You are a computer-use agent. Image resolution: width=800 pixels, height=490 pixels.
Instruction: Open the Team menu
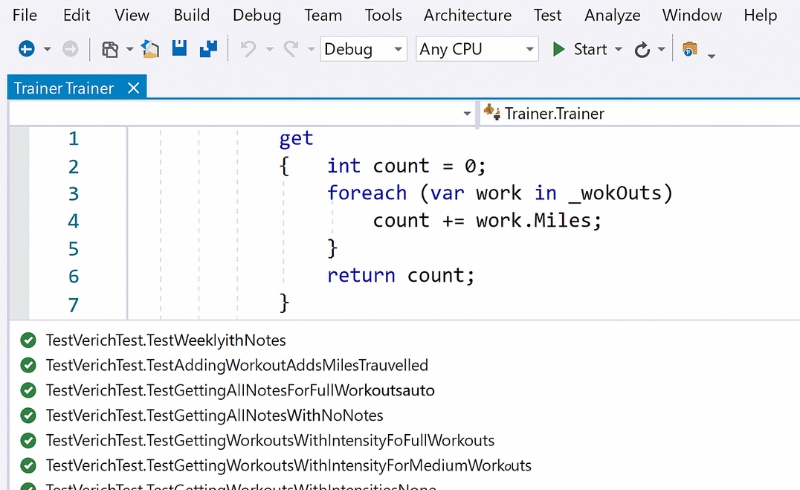(x=323, y=15)
